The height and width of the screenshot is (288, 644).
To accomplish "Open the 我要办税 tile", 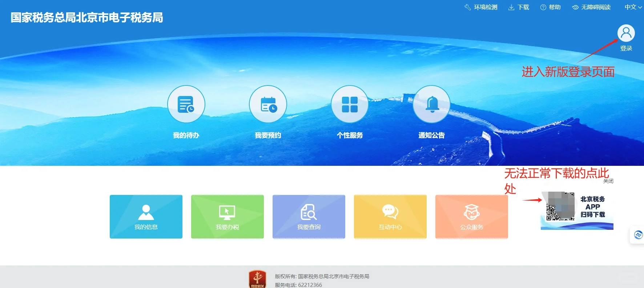I will click(228, 217).
